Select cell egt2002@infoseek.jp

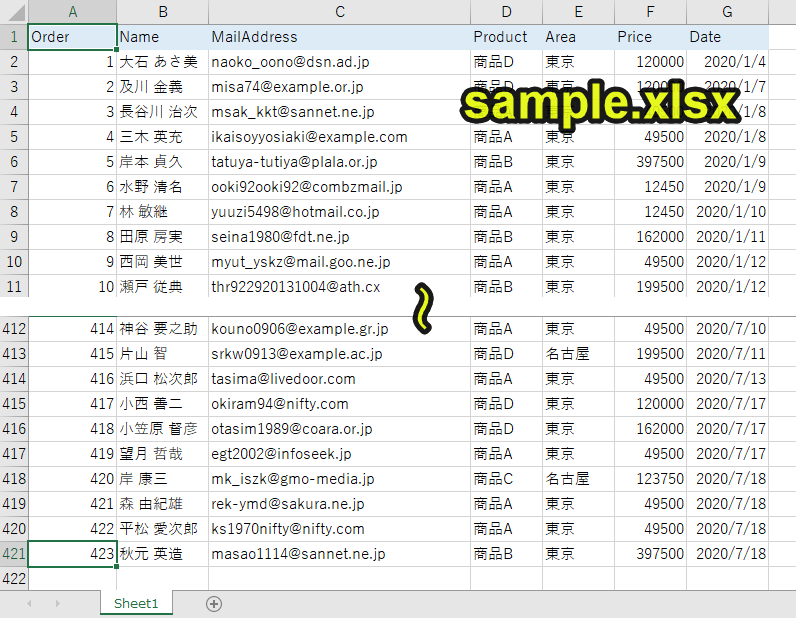pos(340,453)
